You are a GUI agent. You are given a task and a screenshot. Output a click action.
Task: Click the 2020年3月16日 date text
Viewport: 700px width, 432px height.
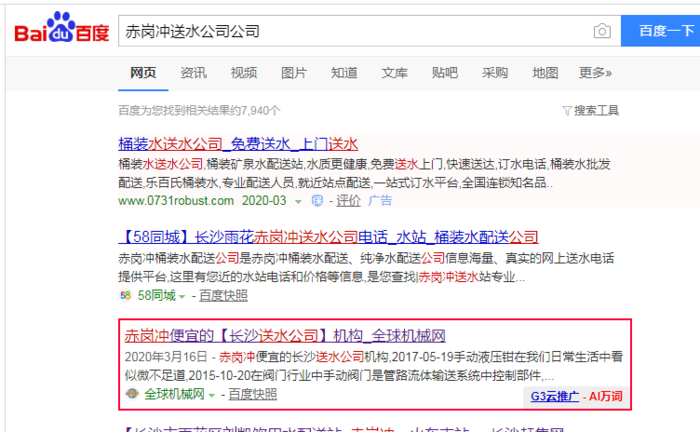click(x=166, y=357)
